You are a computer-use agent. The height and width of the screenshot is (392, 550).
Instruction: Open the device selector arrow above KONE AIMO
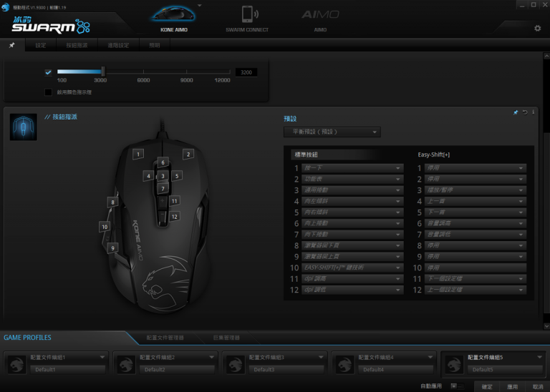200,6
